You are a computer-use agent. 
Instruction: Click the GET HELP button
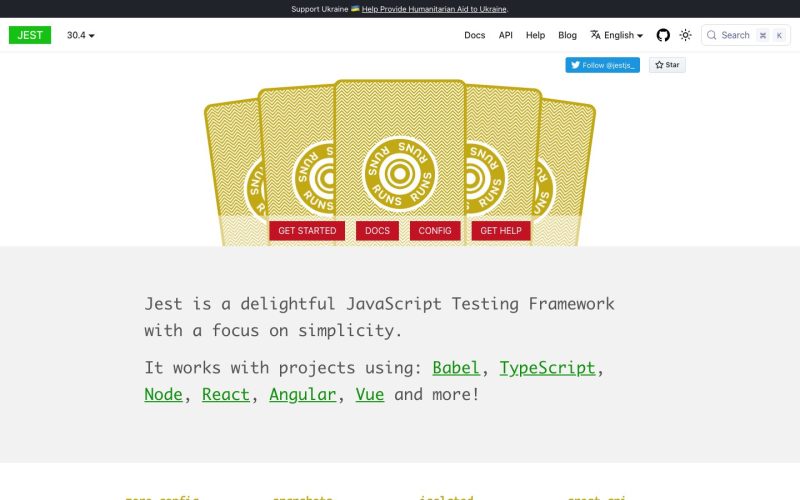click(501, 231)
